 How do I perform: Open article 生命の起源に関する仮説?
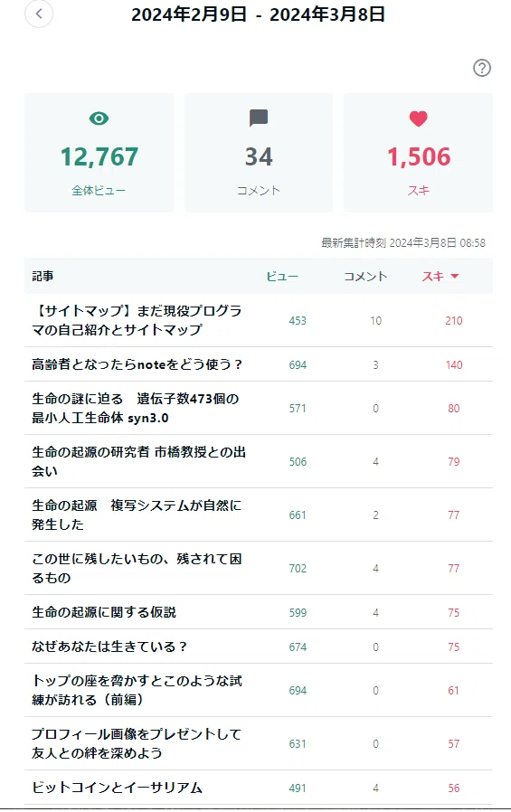[x=104, y=612]
